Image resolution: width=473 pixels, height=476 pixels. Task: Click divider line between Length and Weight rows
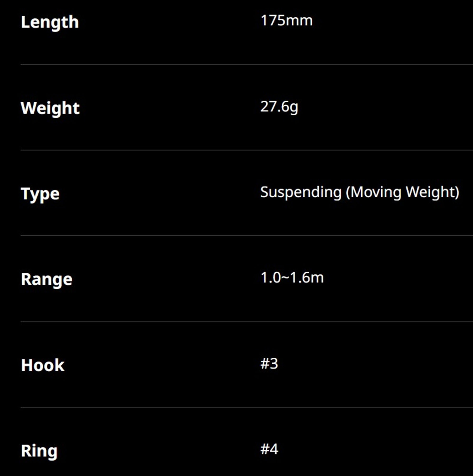point(247,64)
